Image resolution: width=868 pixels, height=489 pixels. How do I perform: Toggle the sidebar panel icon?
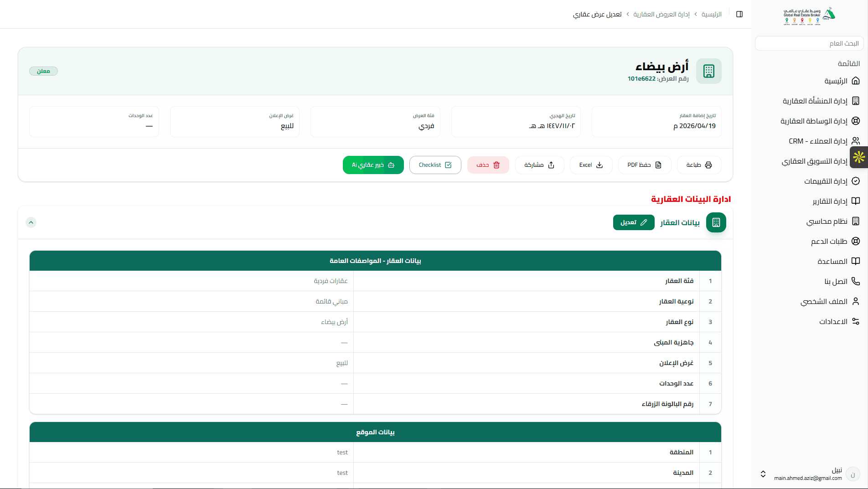tap(739, 14)
